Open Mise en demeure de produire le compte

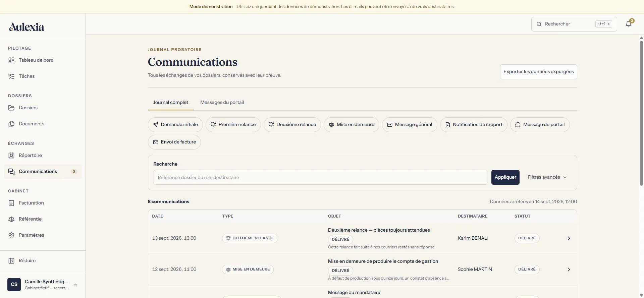(x=383, y=261)
